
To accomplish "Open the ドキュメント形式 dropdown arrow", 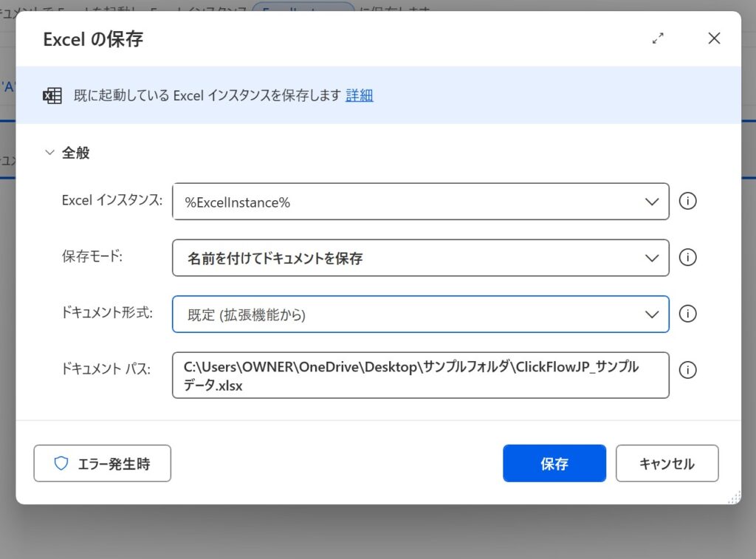I will click(x=651, y=314).
